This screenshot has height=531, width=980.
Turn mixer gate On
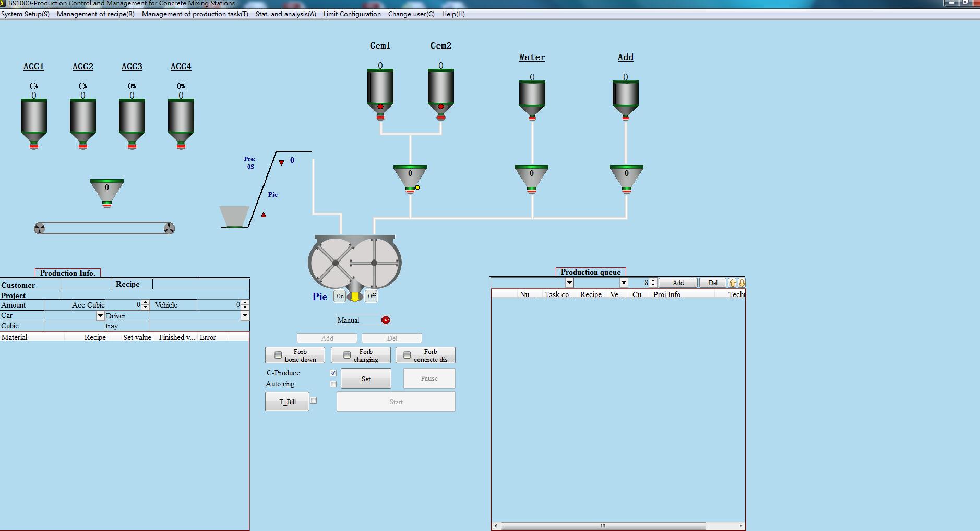pyautogui.click(x=340, y=296)
